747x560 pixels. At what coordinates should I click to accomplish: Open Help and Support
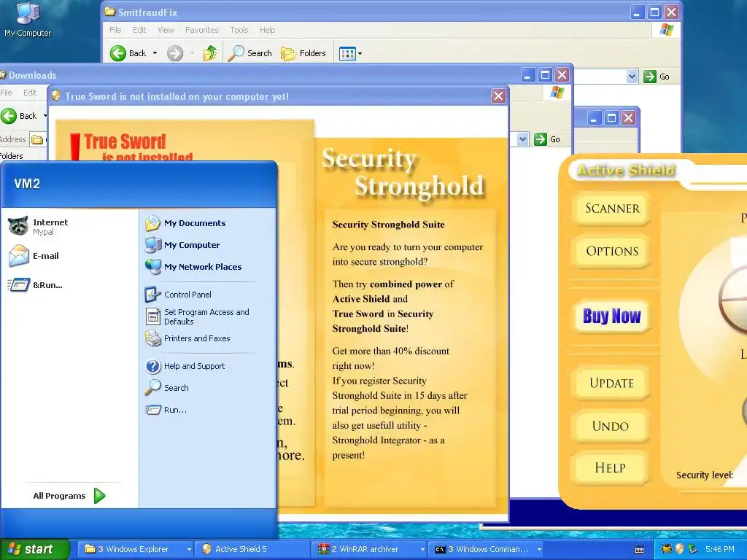point(185,366)
